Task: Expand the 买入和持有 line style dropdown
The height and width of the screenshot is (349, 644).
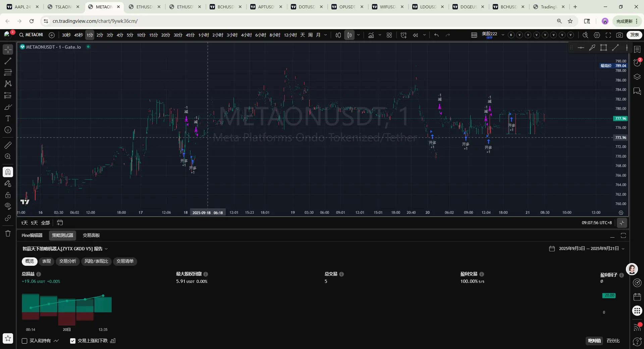Action: [56, 341]
